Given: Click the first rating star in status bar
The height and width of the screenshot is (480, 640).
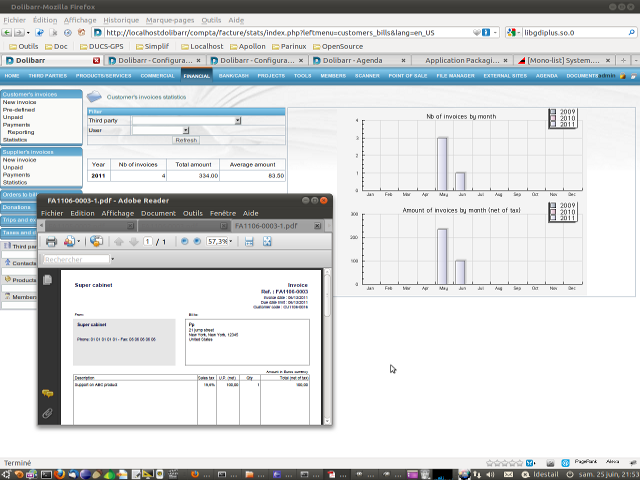Looking at the screenshot, I should pyautogui.click(x=489, y=463).
